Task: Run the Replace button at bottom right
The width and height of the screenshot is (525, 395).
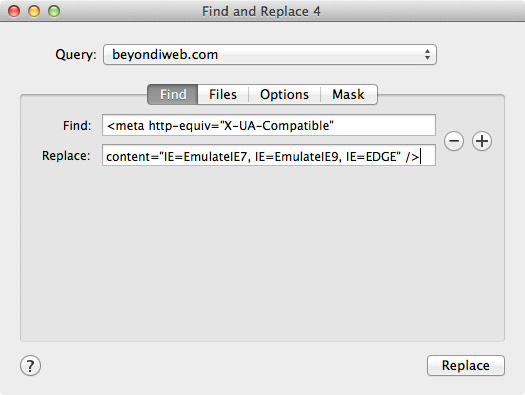Action: [466, 366]
